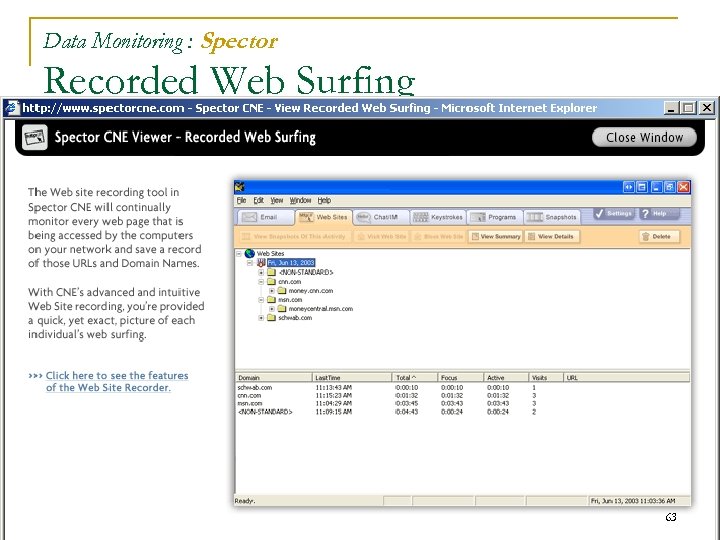Screen dimensions: 720x540
Task: Click the Help question mark icon
Action: pyautogui.click(x=645, y=214)
